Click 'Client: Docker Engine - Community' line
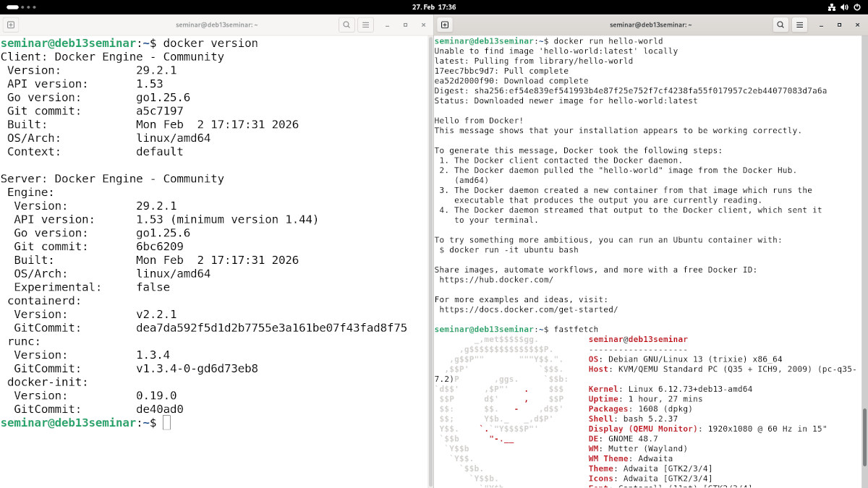The height and width of the screenshot is (488, 868). [x=112, y=56]
